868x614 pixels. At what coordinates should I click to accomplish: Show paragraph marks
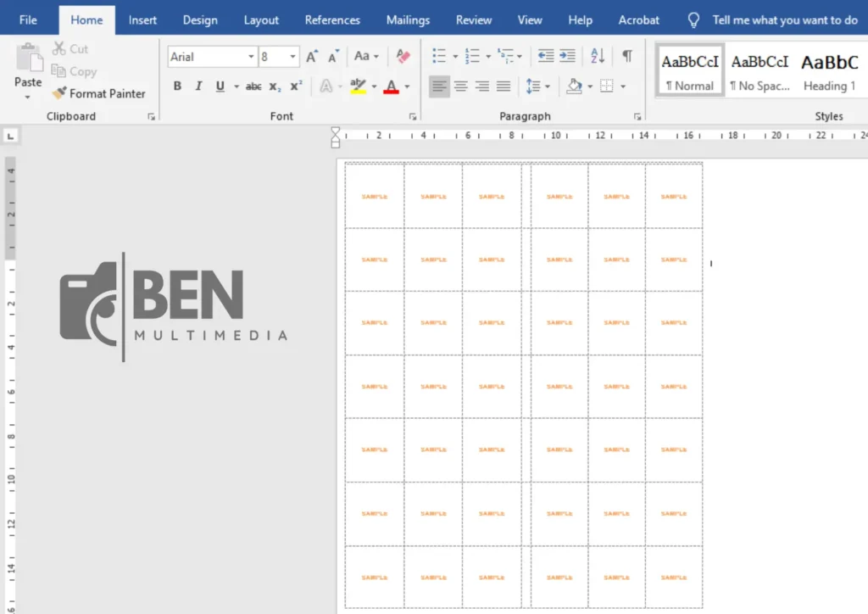[x=626, y=55]
